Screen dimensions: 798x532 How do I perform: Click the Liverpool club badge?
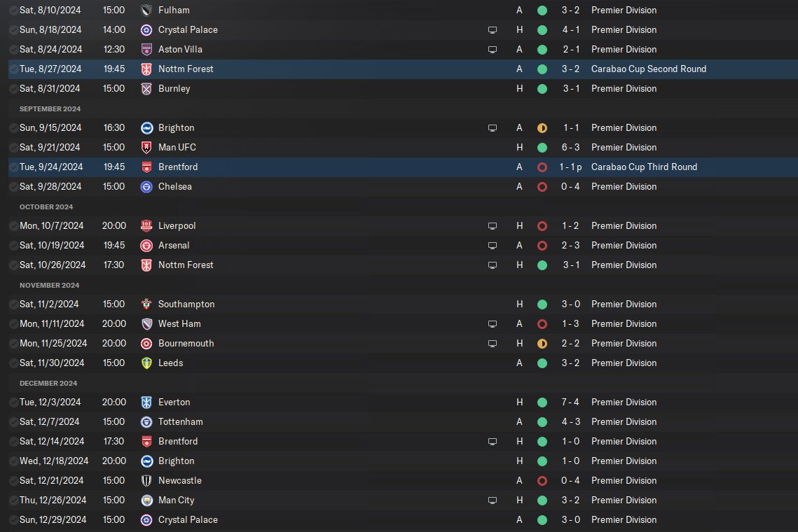point(146,226)
